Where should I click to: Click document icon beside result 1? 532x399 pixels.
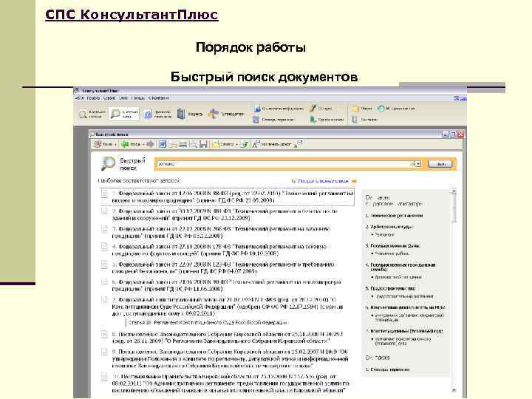(104, 194)
